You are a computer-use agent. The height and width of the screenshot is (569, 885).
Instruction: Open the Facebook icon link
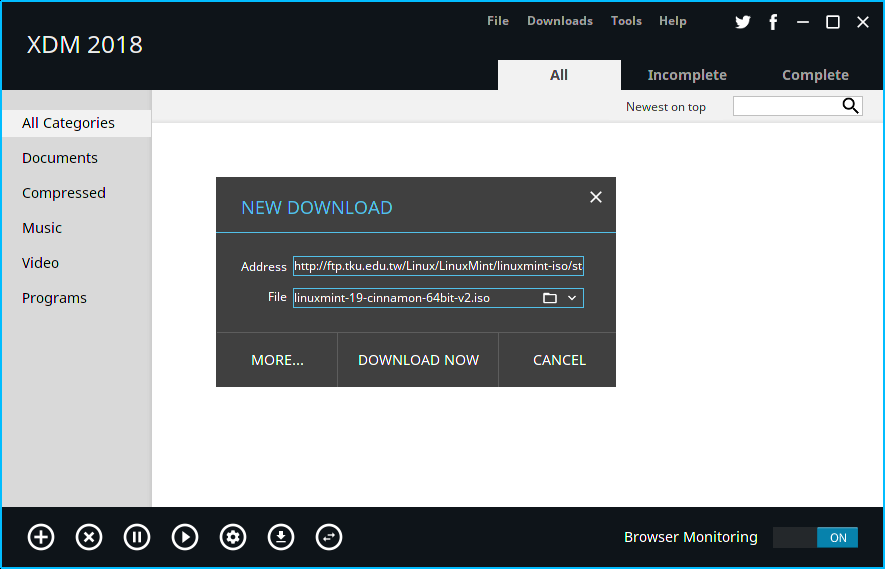[x=773, y=22]
